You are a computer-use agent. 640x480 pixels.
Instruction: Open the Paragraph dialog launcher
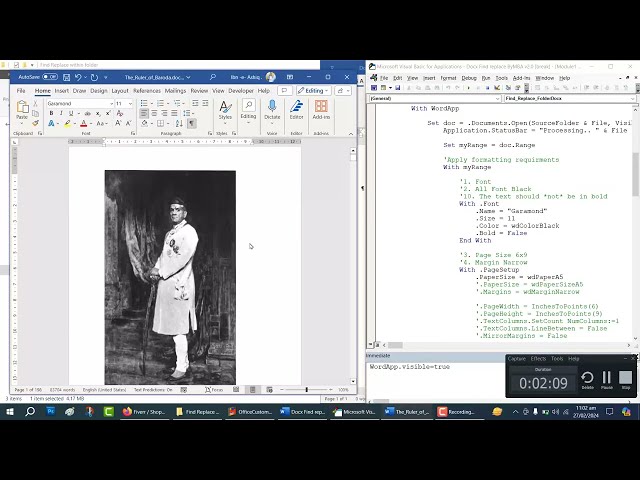(x=210, y=133)
